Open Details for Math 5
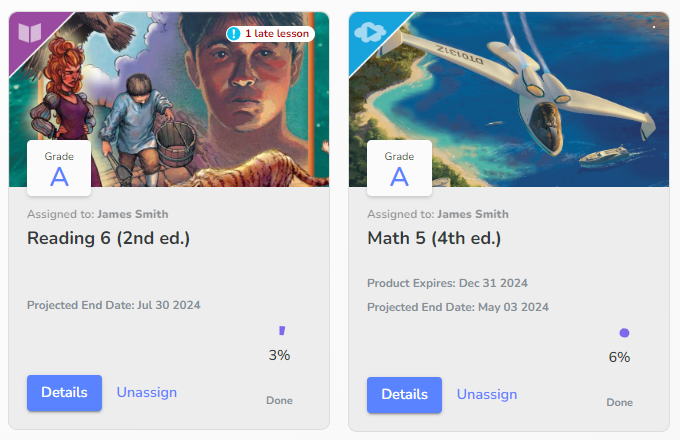 405,395
